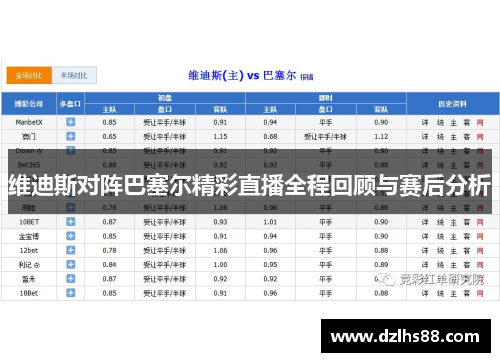The width and height of the screenshot is (500, 362).
Task: Open 详 history link in ManbetX row
Action: [425, 123]
